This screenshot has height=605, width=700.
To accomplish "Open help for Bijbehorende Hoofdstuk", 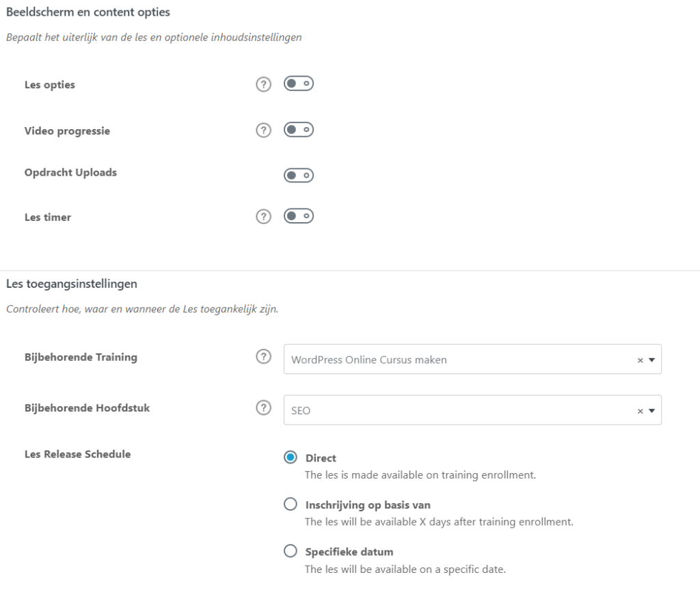I will click(263, 408).
